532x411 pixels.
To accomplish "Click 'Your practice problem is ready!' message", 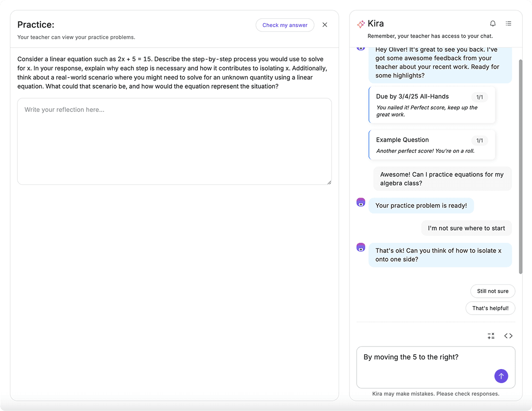I will tap(421, 205).
